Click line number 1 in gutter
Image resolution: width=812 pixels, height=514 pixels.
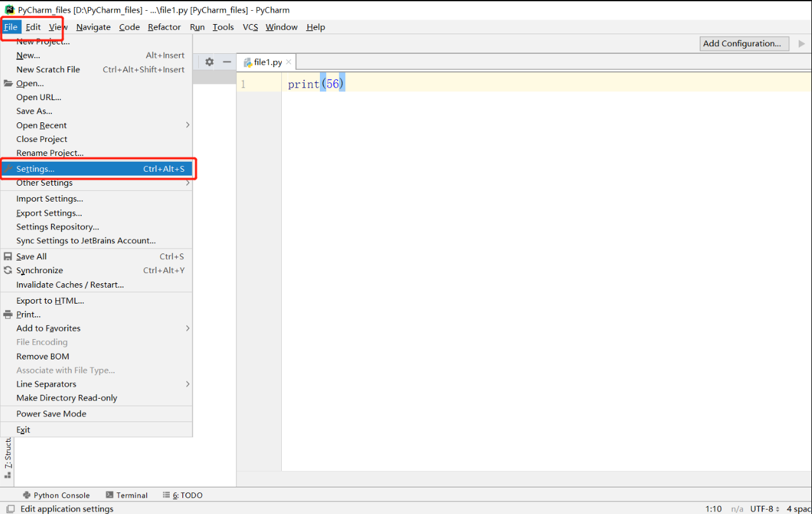coord(243,84)
